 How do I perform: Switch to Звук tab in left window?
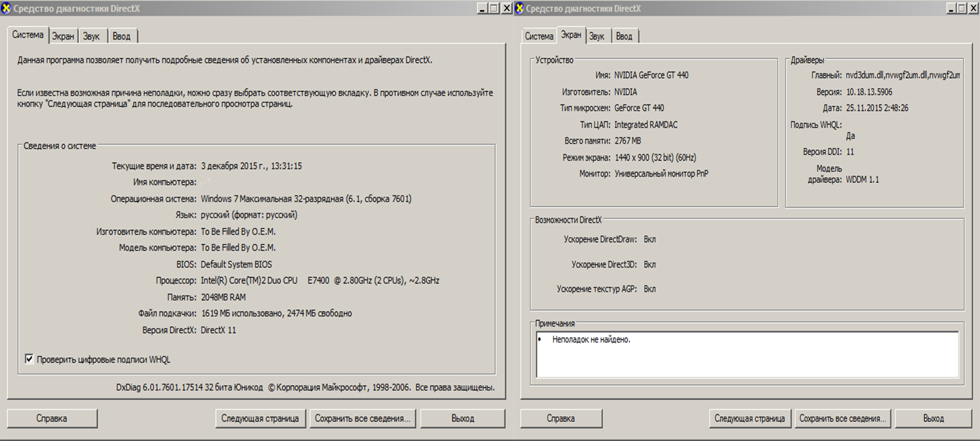coord(91,36)
